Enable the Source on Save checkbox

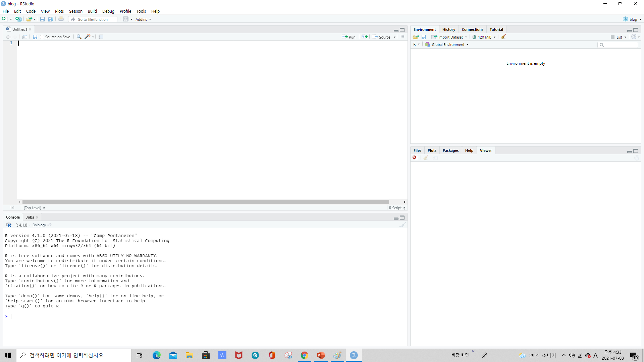[x=42, y=37]
